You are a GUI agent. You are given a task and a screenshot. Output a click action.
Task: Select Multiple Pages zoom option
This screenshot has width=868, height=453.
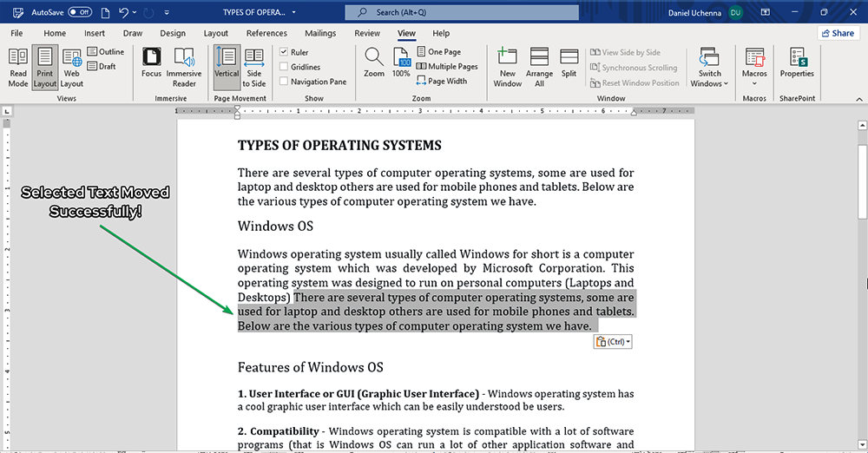447,67
